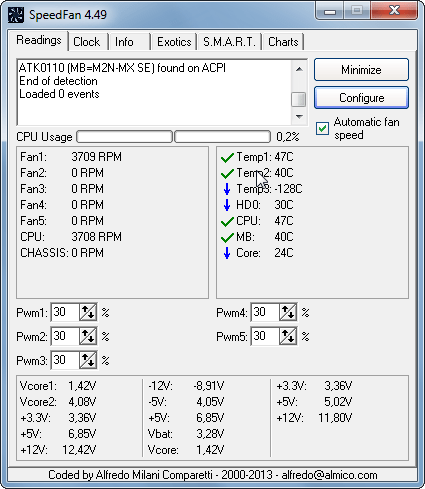Adjust Pwm1 using its up/down spinner
The height and width of the screenshot is (489, 425).
point(88,312)
